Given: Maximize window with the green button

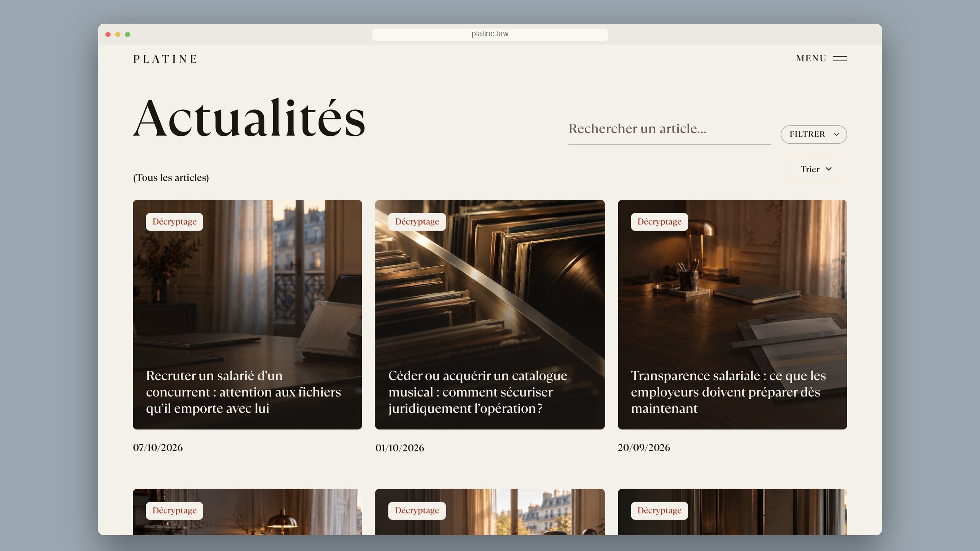Looking at the screenshot, I should [127, 34].
